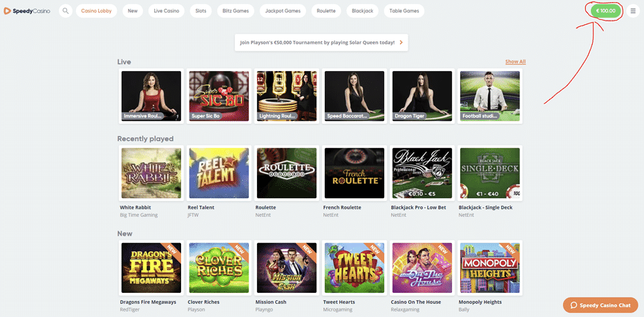Open Blackjack Single Deck thumbnail

[490, 173]
